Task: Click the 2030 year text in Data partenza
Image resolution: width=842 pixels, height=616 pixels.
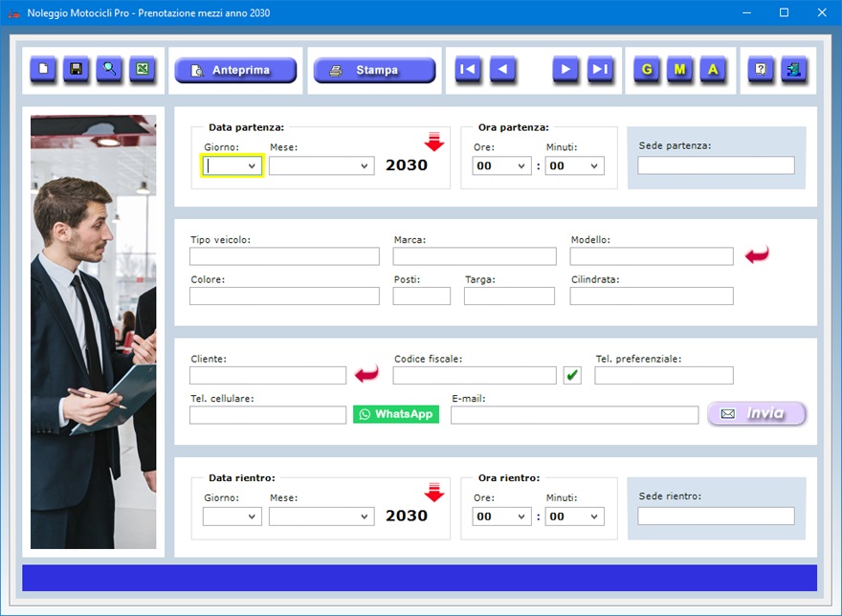Action: (x=407, y=165)
